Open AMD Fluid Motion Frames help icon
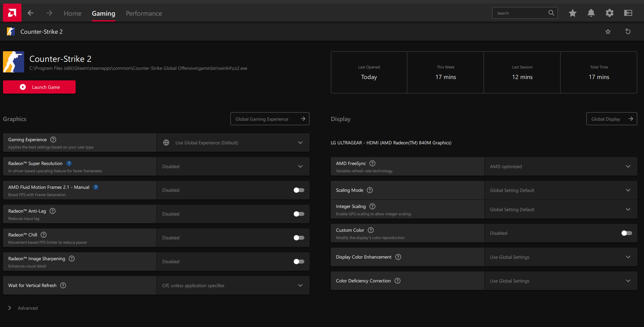The height and width of the screenshot is (327, 644). (x=96, y=187)
